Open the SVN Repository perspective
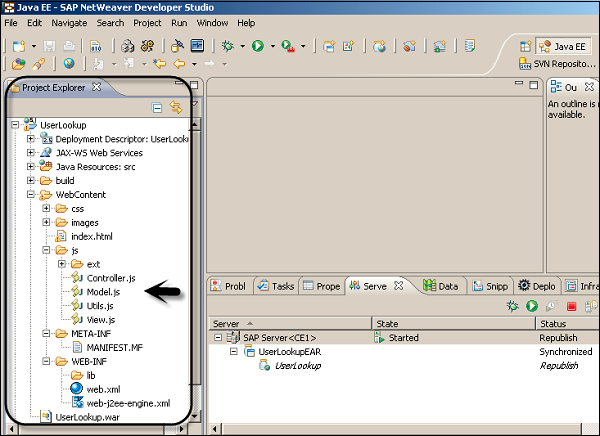Viewport: 600px width, 436px height. (558, 64)
